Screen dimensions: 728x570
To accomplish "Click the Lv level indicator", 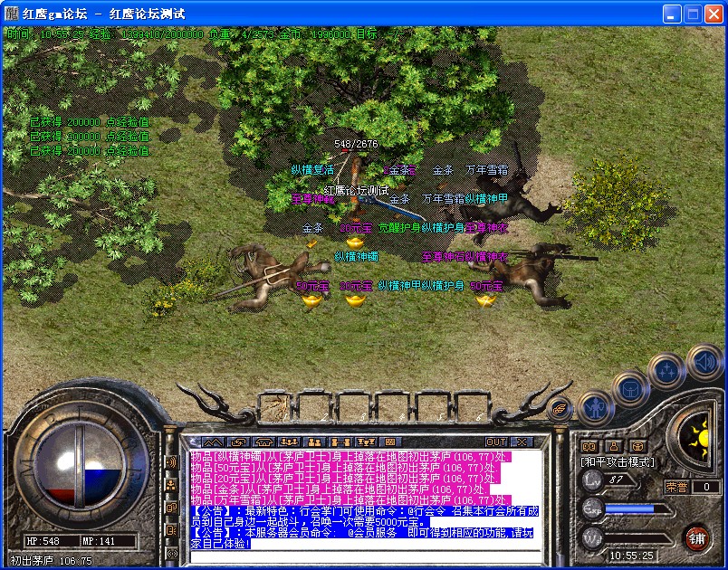I will point(593,480).
